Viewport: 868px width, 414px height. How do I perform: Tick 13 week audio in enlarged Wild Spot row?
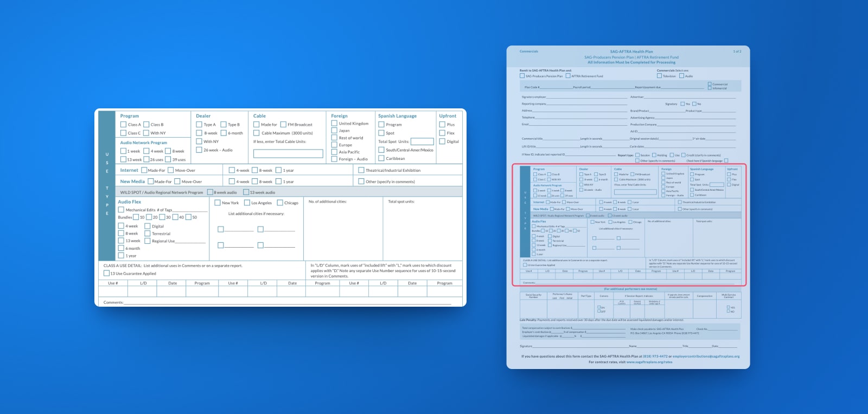point(246,192)
